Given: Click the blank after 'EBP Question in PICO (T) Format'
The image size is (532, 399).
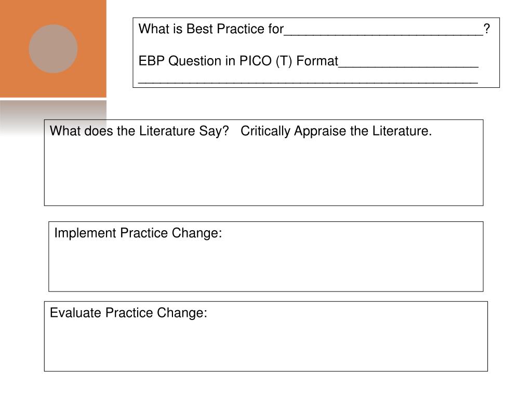Looking at the screenshot, I should [x=408, y=66].
